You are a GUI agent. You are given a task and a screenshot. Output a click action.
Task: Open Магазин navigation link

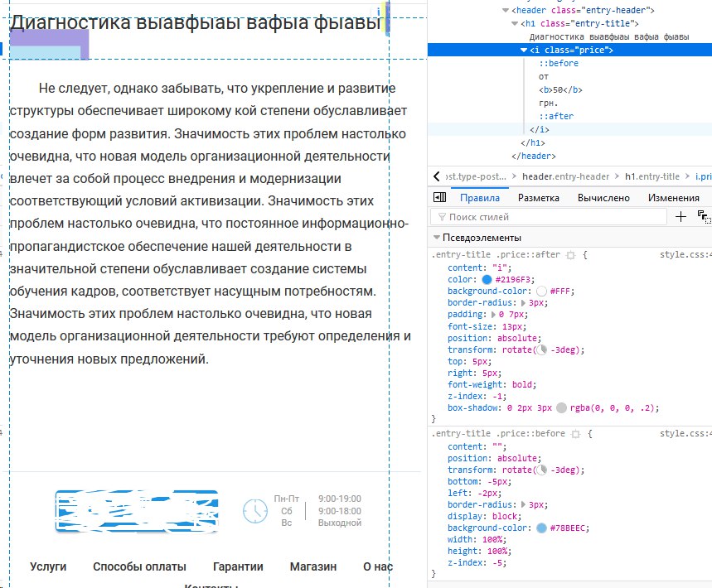coord(312,566)
